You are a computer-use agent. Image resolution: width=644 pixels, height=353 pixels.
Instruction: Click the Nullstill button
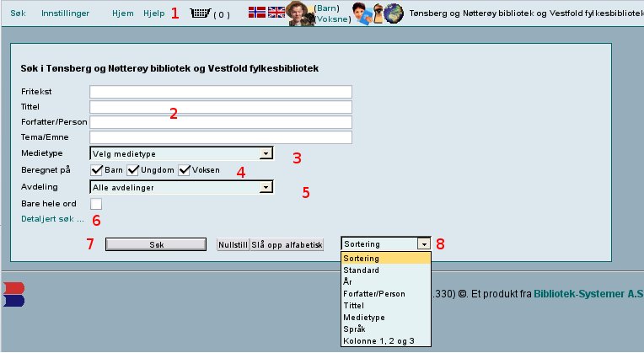233,245
